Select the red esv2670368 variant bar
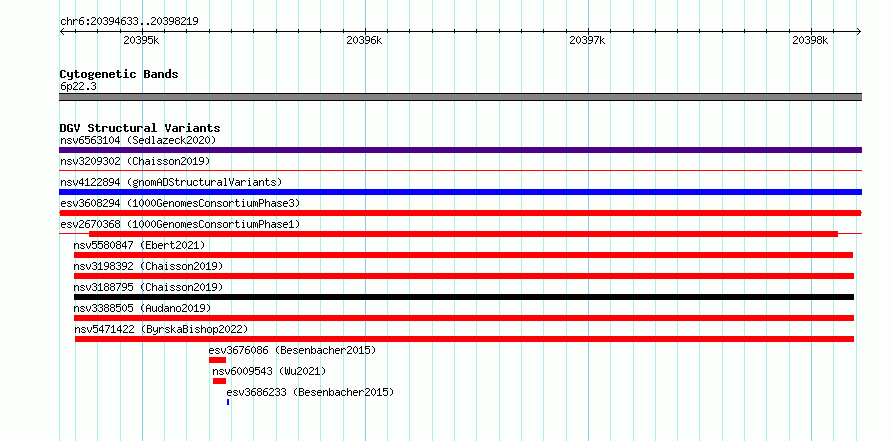The image size is (890, 441). (x=463, y=234)
